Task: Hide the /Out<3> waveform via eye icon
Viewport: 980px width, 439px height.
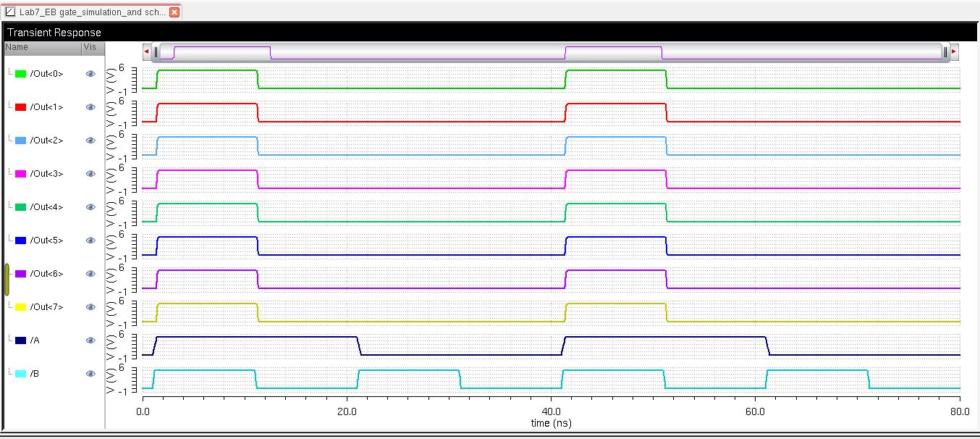Action: 90,174
